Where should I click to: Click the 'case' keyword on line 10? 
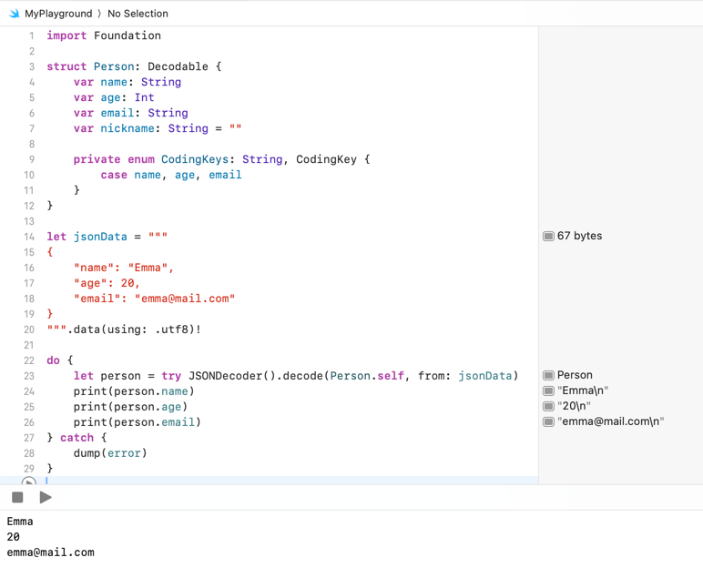point(114,175)
